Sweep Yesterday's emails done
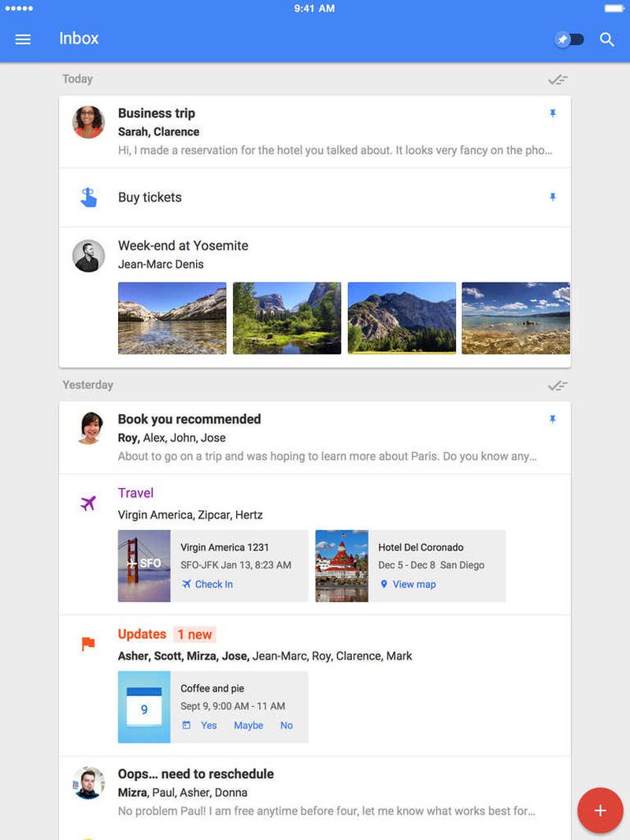The width and height of the screenshot is (630, 840). click(x=558, y=385)
